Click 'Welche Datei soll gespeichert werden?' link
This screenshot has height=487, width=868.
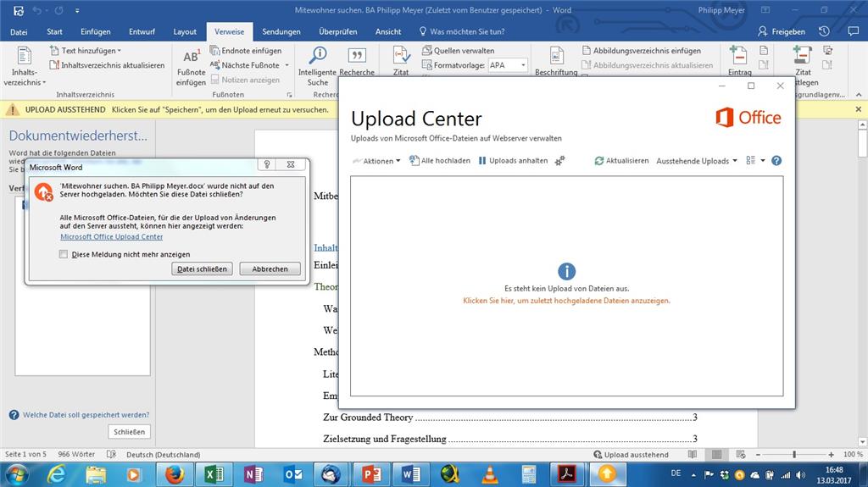(86, 414)
